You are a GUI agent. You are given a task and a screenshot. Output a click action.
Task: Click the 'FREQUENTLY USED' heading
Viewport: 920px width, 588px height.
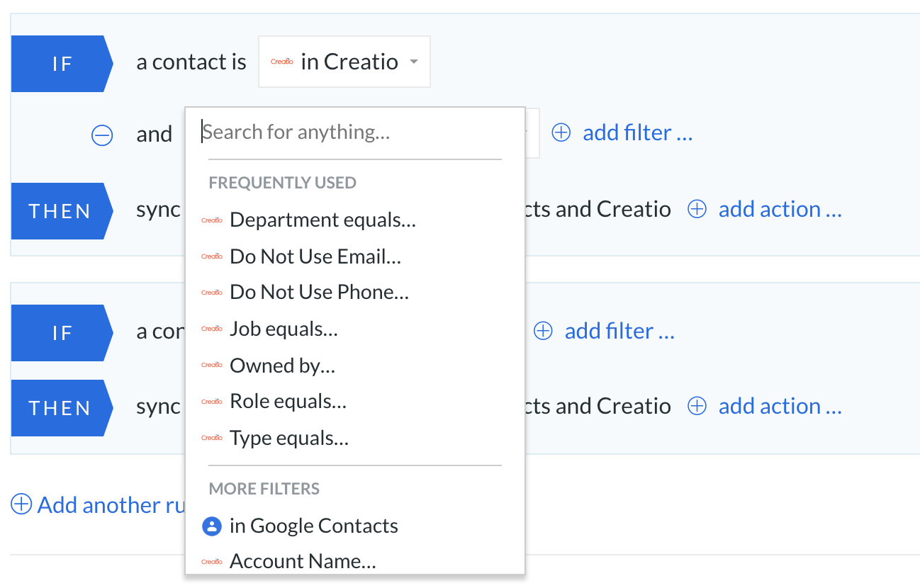coord(282,183)
